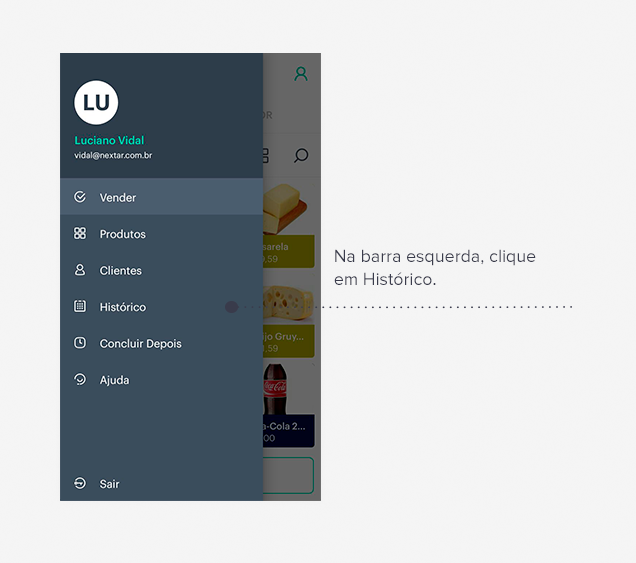636x563 pixels.
Task: Tap the grid view icon beside search
Action: click(x=266, y=155)
